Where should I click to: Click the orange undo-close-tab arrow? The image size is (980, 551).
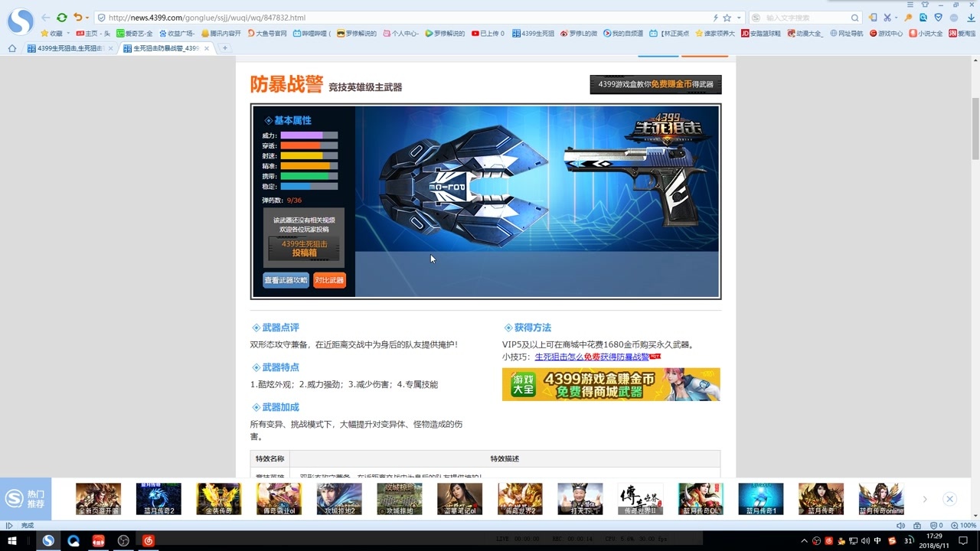click(77, 18)
